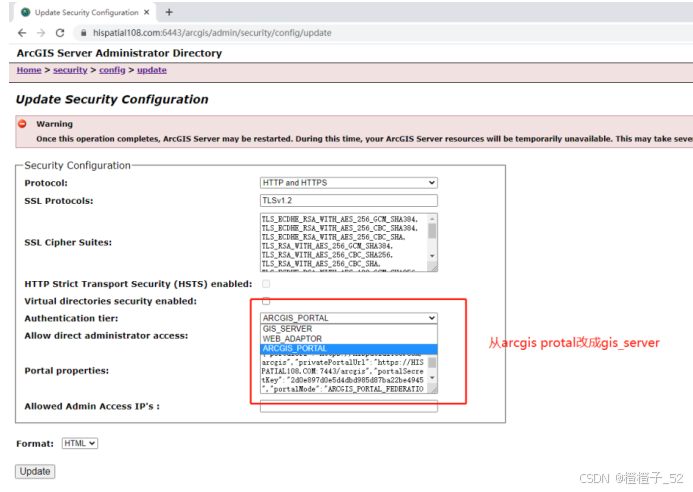The width and height of the screenshot is (693, 492).
Task: Choose WEB_ADAPTOR in Authentication tier list
Action: click(349, 339)
